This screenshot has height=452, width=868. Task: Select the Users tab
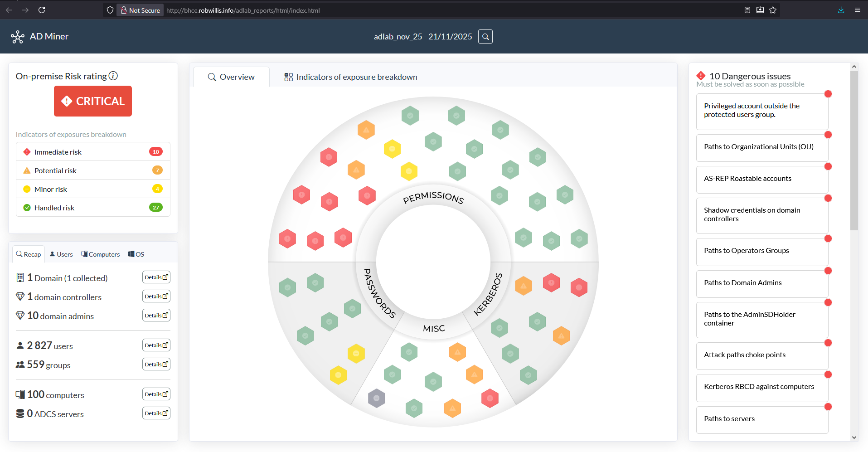pyautogui.click(x=61, y=254)
